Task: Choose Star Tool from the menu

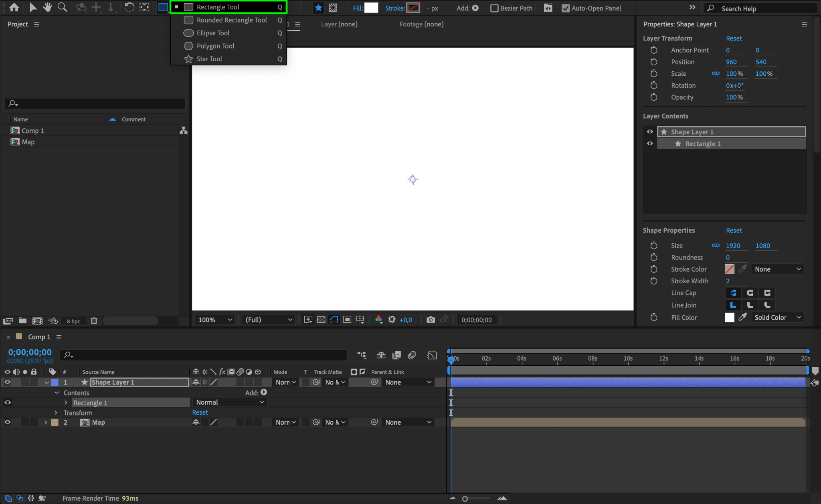Action: point(209,59)
